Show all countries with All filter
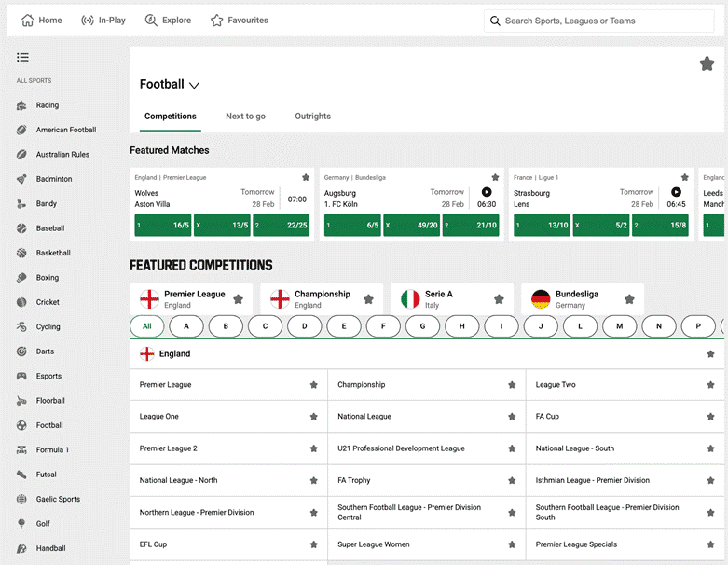 (147, 326)
